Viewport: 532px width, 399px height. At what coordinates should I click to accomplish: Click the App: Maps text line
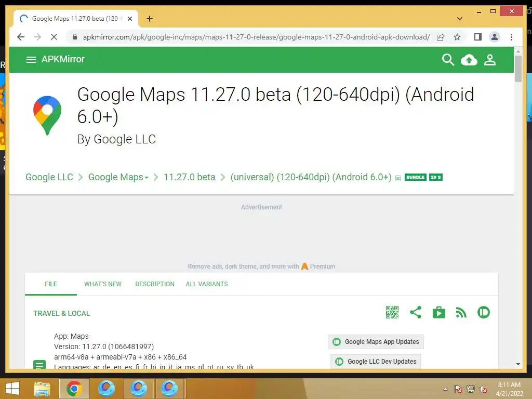(71, 336)
